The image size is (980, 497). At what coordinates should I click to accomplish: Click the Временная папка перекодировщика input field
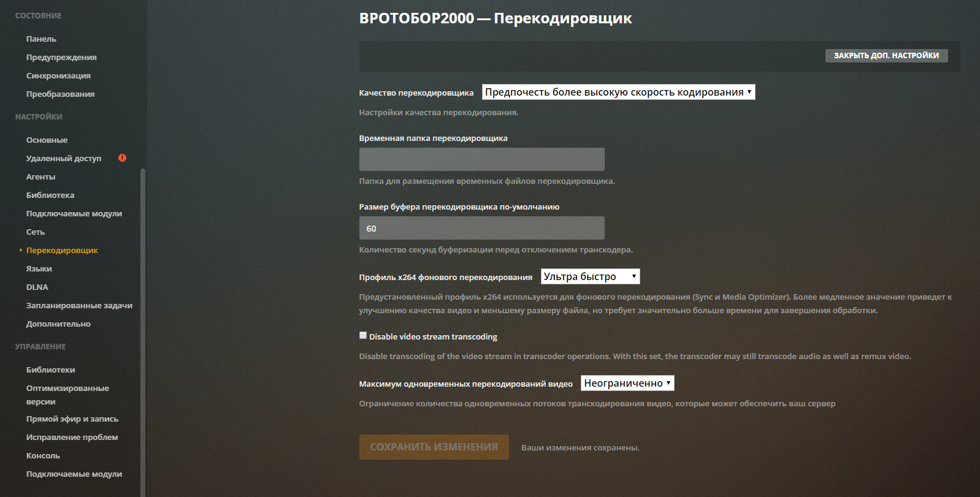(481, 159)
